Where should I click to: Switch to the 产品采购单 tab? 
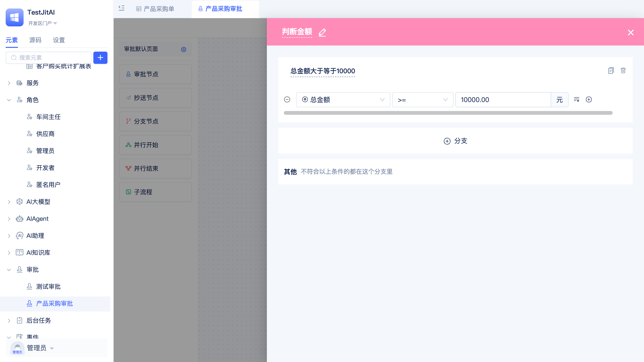(156, 9)
